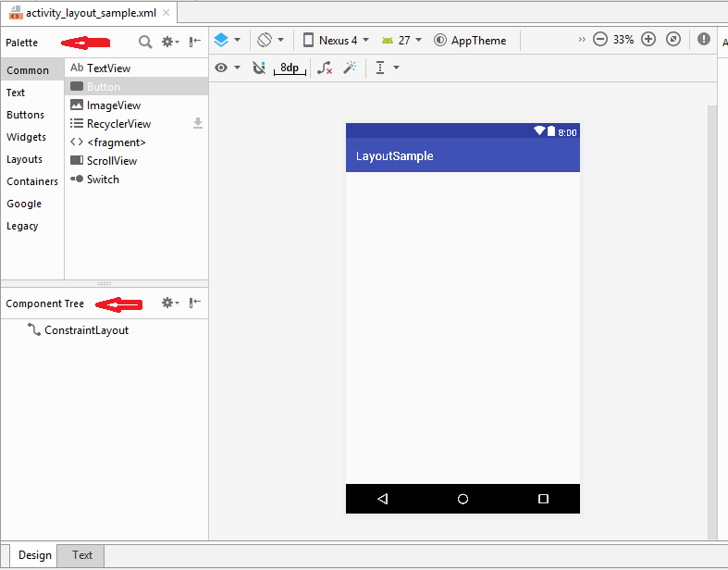Click the AppTheme theme selector
728x570 pixels.
(471, 40)
